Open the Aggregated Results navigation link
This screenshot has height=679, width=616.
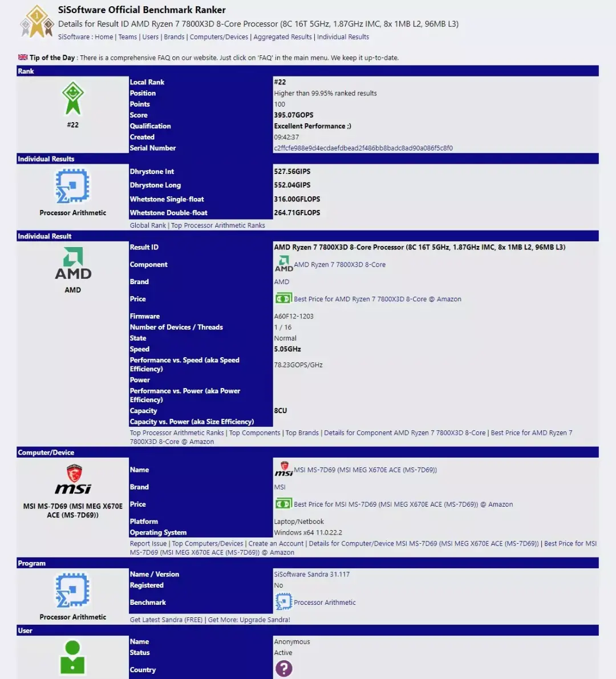tap(283, 37)
